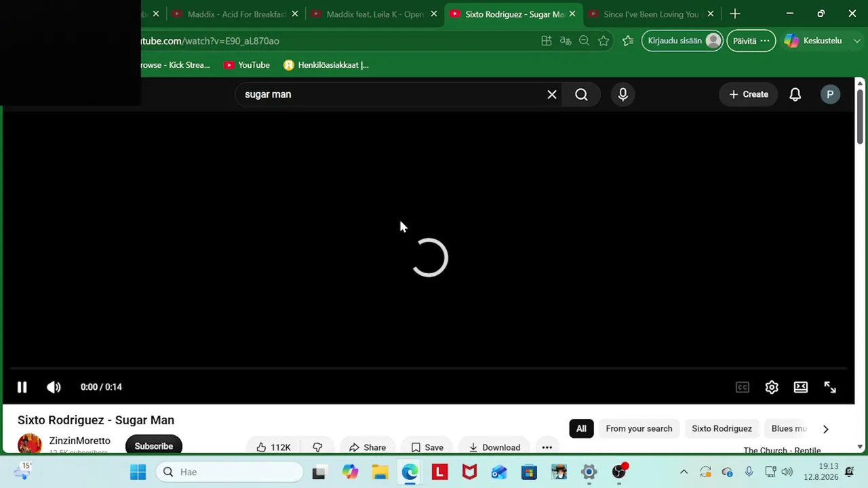This screenshot has width=868, height=488.
Task: Select the 'Sixto Rodriguez' filter chip
Action: [x=722, y=428]
